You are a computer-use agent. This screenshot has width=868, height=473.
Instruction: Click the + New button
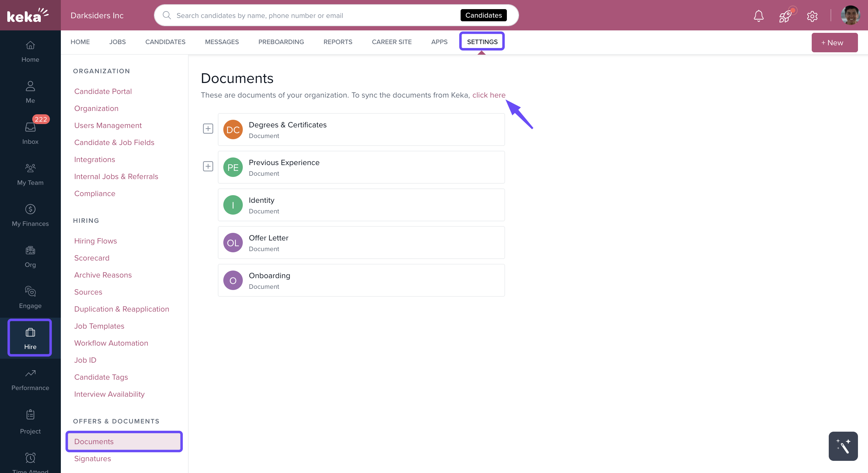click(834, 43)
